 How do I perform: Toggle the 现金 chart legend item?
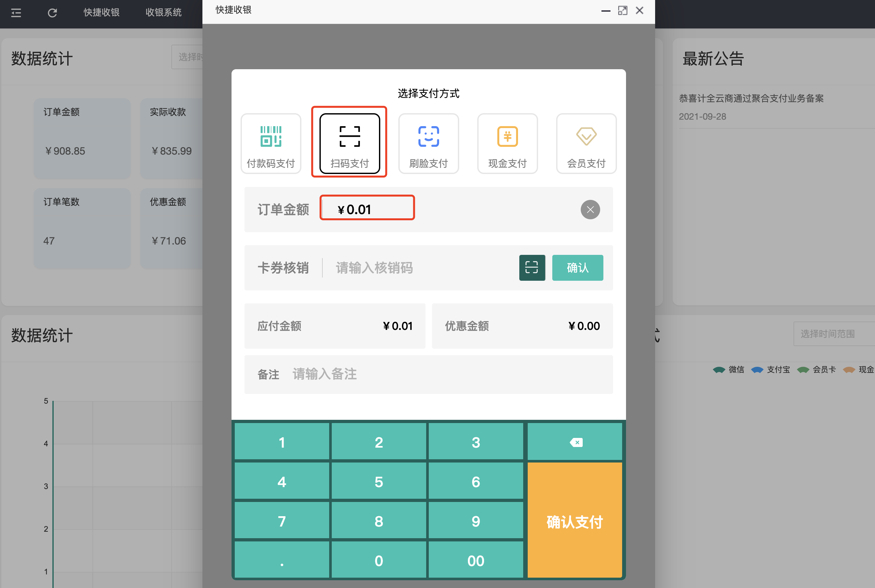[x=858, y=370]
